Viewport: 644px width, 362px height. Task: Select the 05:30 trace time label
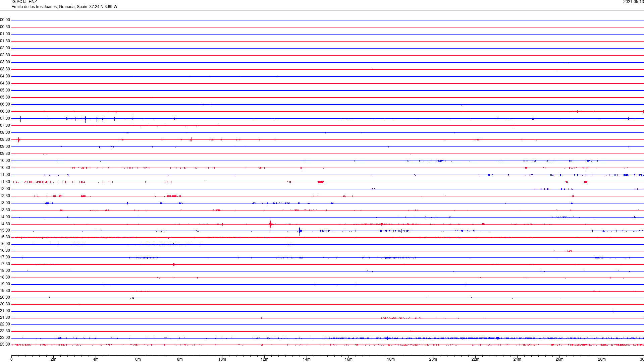[5, 98]
